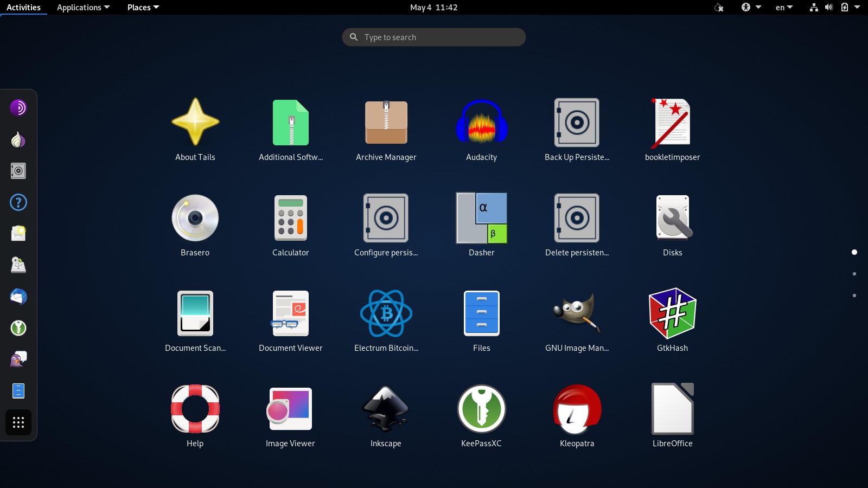
Task: Launch bookletimposer
Action: [x=673, y=130]
